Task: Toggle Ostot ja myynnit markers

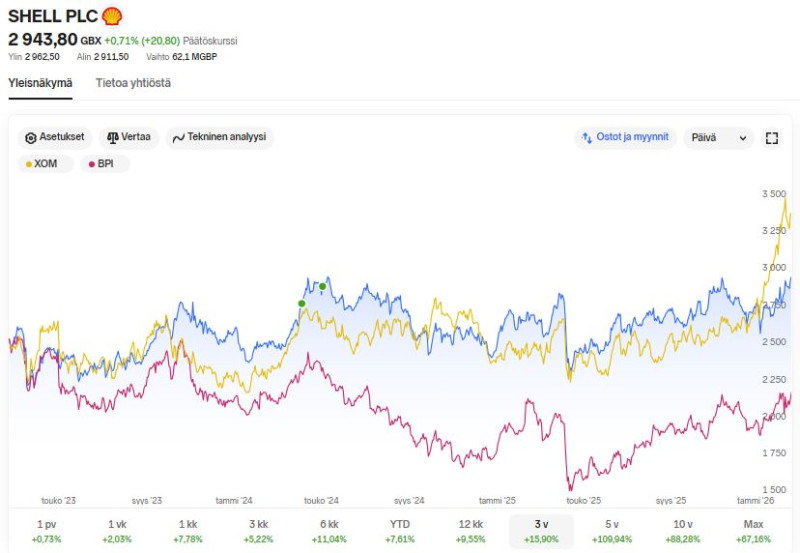Action: (x=625, y=138)
